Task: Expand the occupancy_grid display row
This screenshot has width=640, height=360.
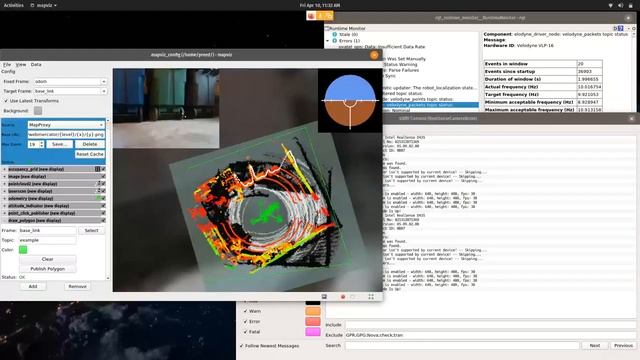Action: 4,169
